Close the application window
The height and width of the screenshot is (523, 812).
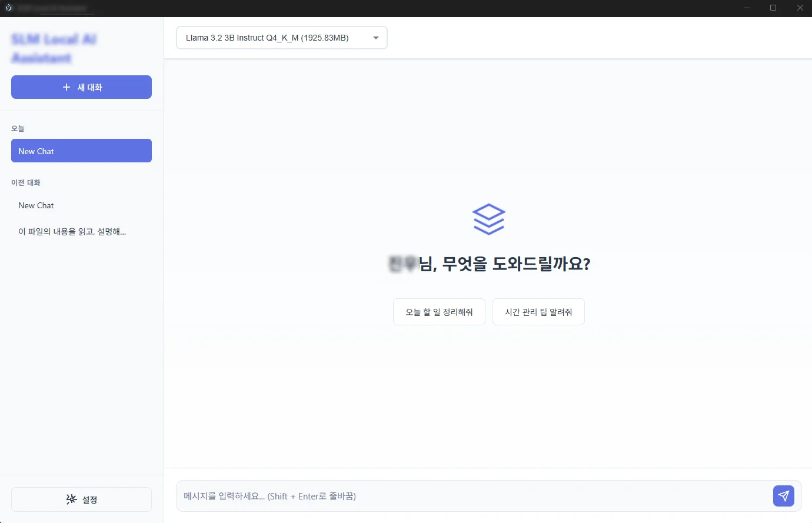coord(800,8)
